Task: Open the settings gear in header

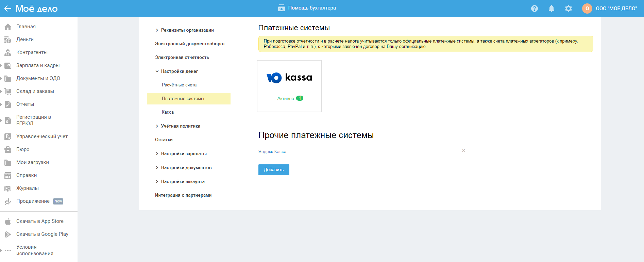Action: pos(569,9)
